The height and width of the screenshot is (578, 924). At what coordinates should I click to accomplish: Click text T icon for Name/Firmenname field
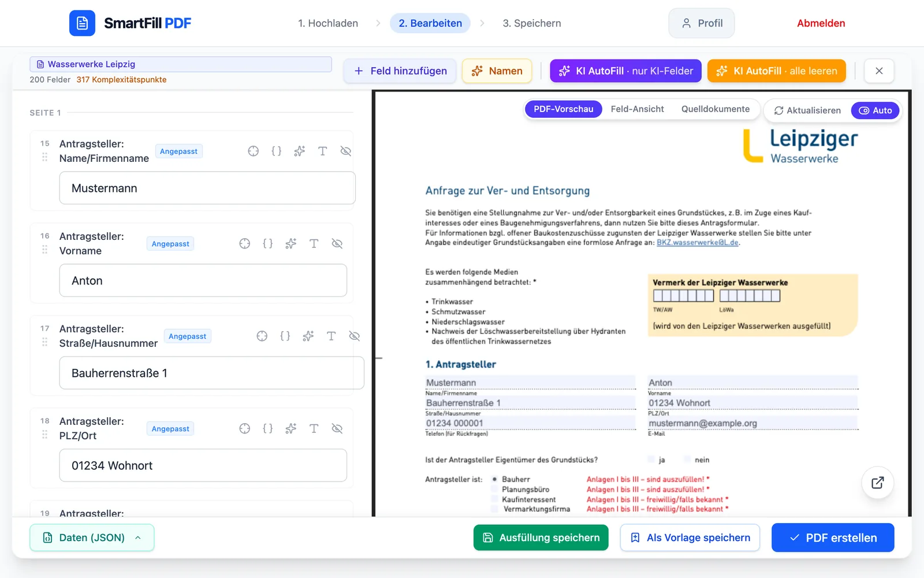click(x=323, y=151)
